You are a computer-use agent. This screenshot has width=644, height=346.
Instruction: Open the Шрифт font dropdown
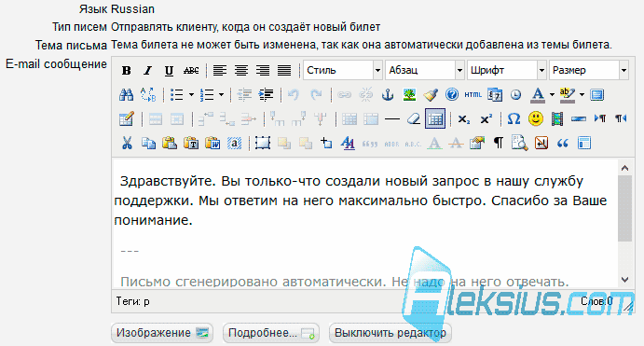tap(507, 71)
